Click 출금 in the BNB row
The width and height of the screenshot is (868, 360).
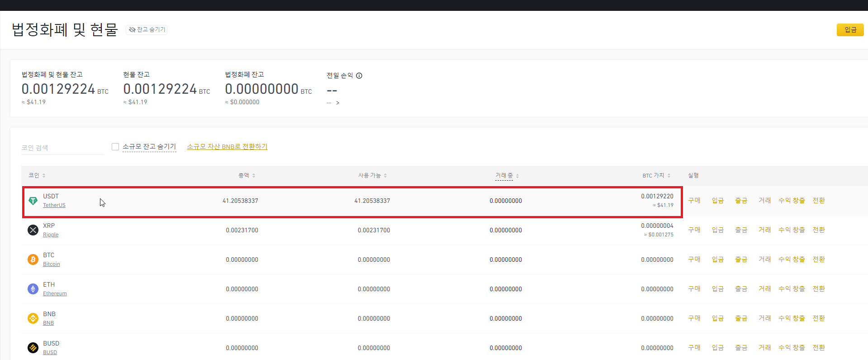click(741, 318)
